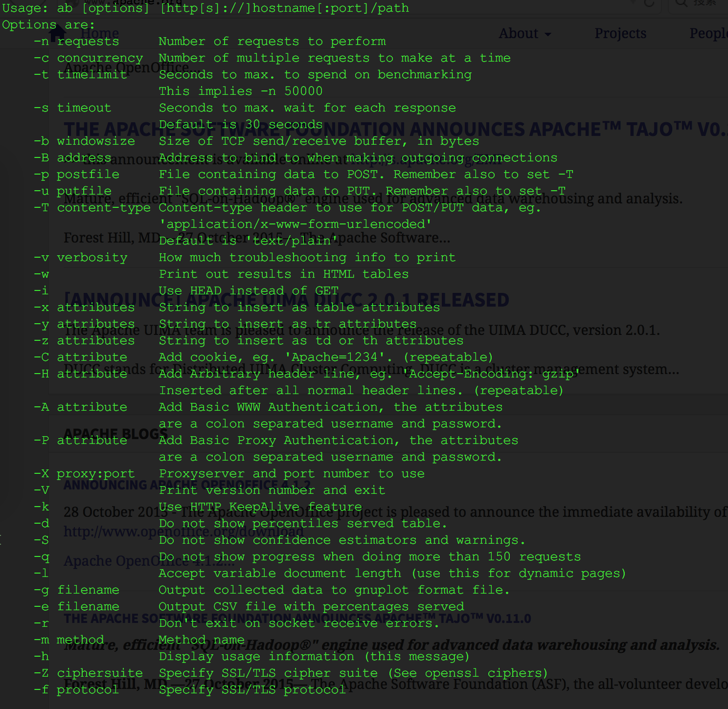Click the '-X proxy:port' option text

point(84,474)
